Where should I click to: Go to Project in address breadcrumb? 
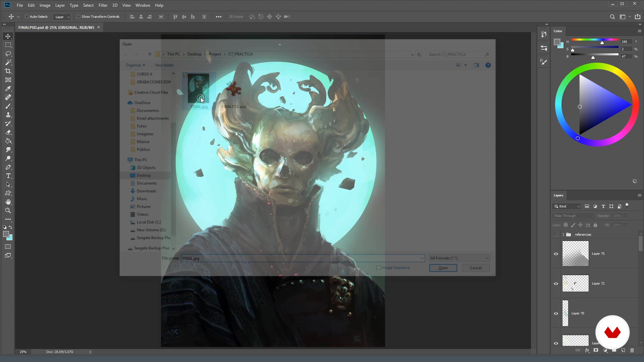(x=215, y=54)
